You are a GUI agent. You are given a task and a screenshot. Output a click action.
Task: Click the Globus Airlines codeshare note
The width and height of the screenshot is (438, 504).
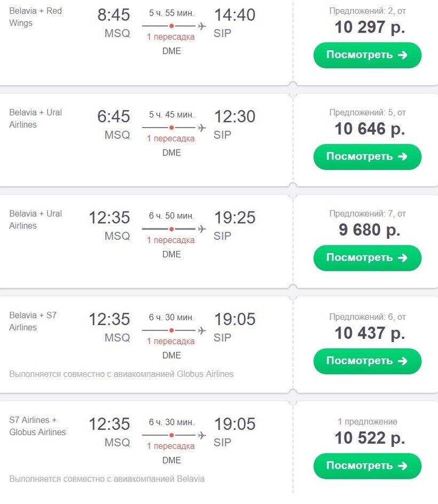(x=121, y=374)
